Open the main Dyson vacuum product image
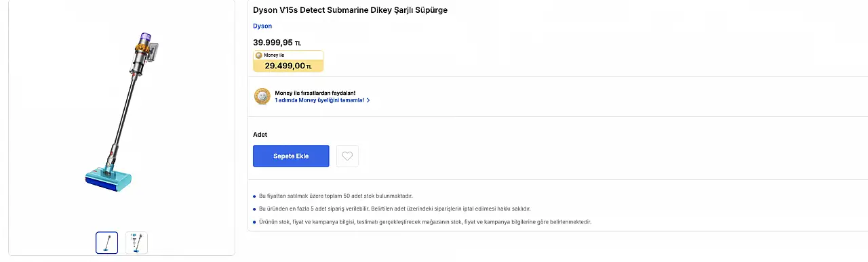This screenshot has width=868, height=262. click(x=122, y=112)
